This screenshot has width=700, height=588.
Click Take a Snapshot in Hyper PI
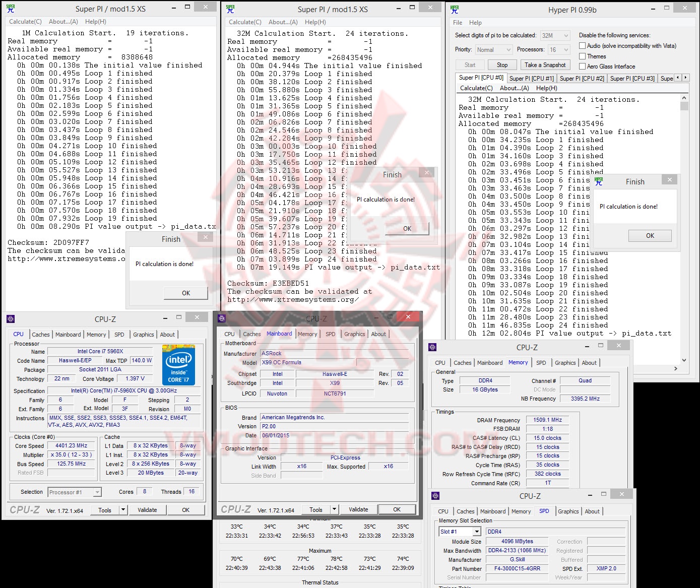tap(545, 65)
